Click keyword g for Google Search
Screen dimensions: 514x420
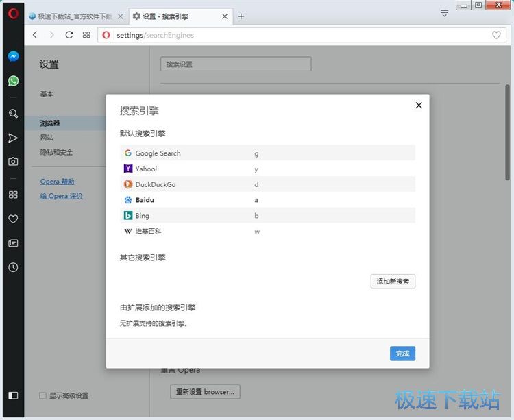(x=256, y=153)
